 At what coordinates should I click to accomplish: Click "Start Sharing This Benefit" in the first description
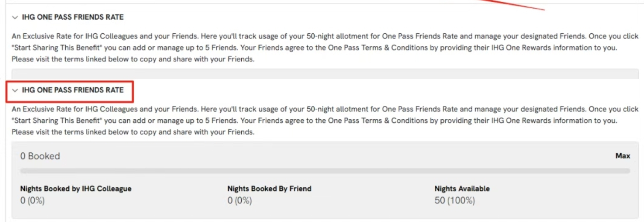tap(57, 48)
